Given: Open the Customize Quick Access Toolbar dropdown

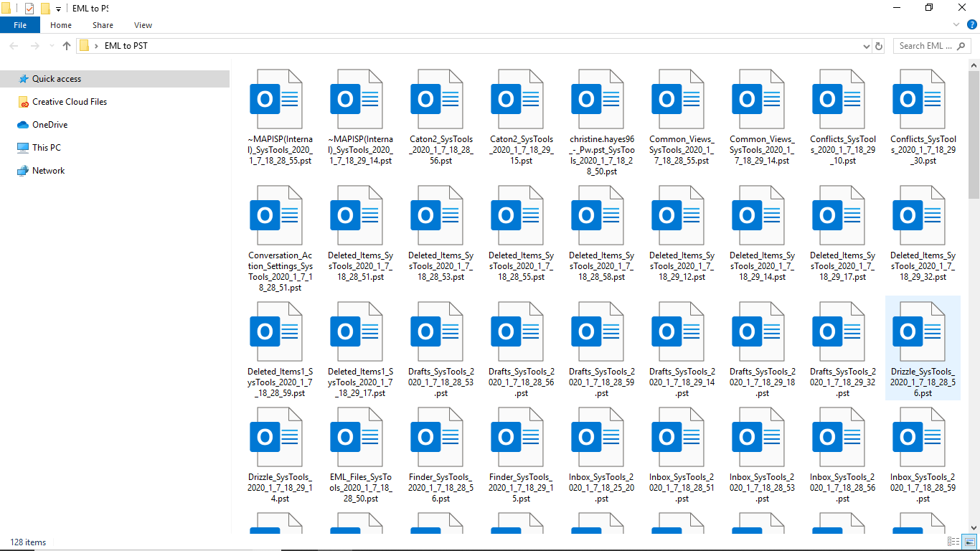Looking at the screenshot, I should (58, 9).
